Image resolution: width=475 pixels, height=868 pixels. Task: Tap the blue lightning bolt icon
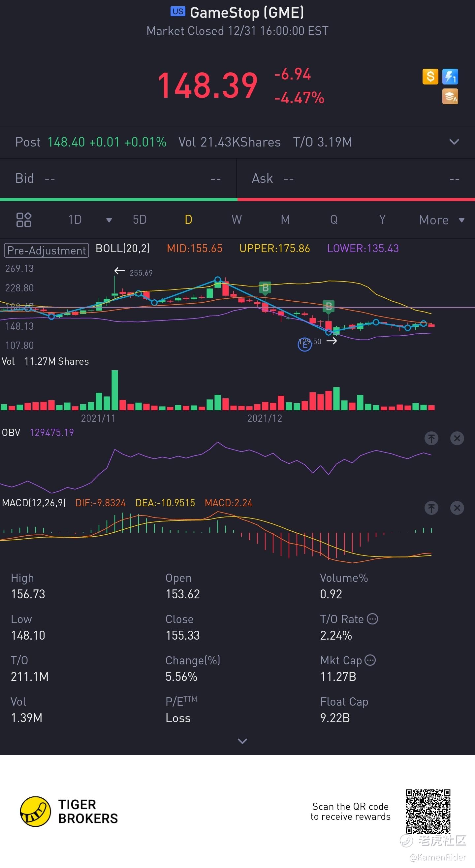click(450, 77)
